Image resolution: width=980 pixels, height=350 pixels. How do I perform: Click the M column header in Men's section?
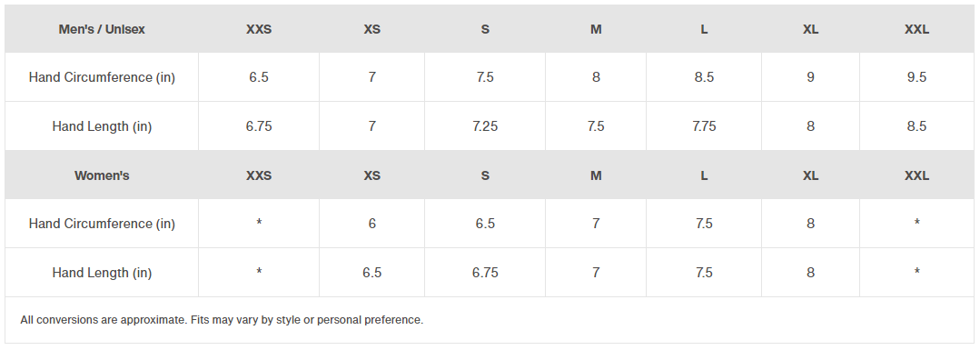point(596,29)
